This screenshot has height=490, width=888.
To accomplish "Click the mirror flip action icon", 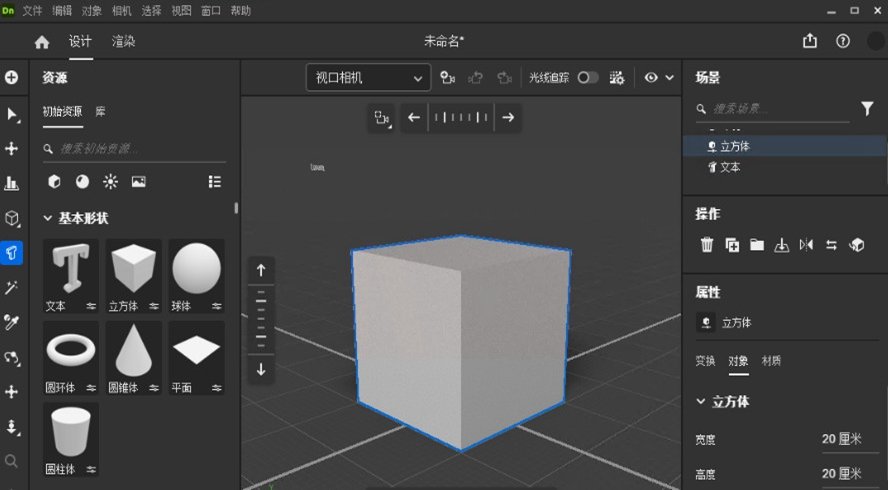I will [x=806, y=245].
